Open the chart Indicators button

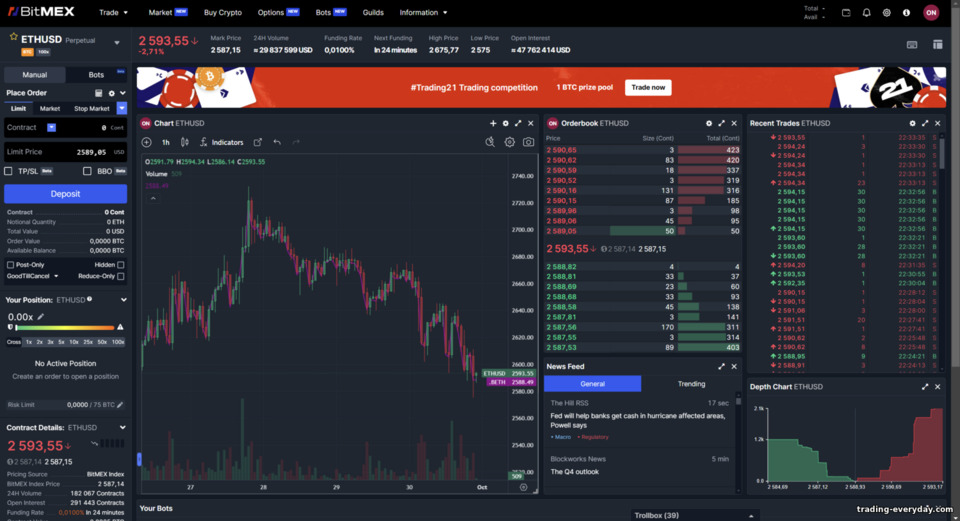[222, 142]
